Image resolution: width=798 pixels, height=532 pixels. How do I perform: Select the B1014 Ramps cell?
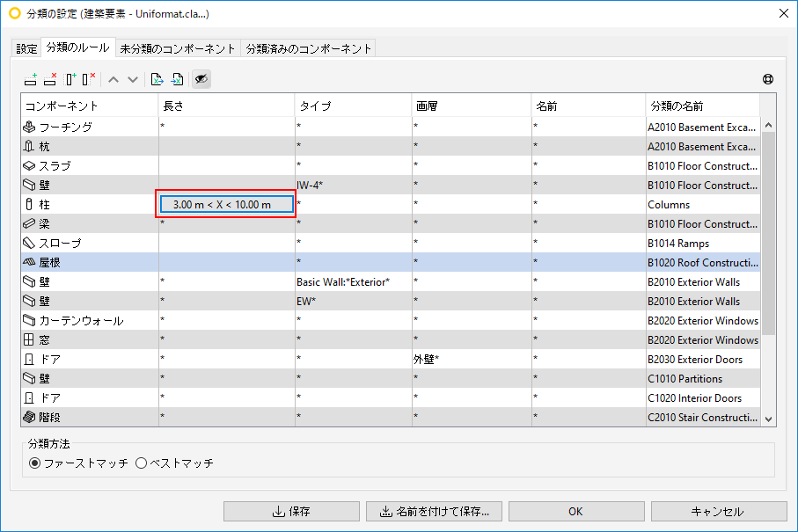(703, 243)
